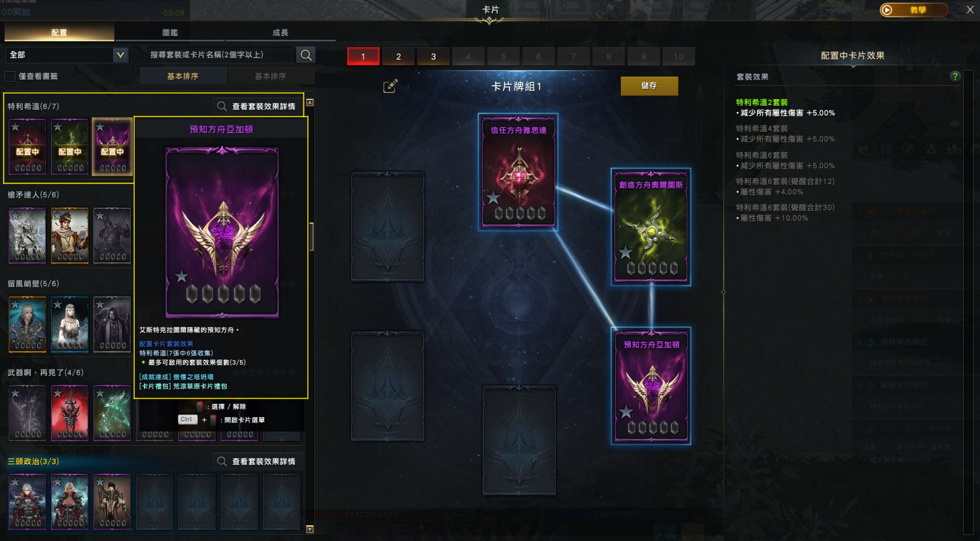Select the 信任方舟雅思達 equipped card
The image size is (980, 541).
click(518, 172)
